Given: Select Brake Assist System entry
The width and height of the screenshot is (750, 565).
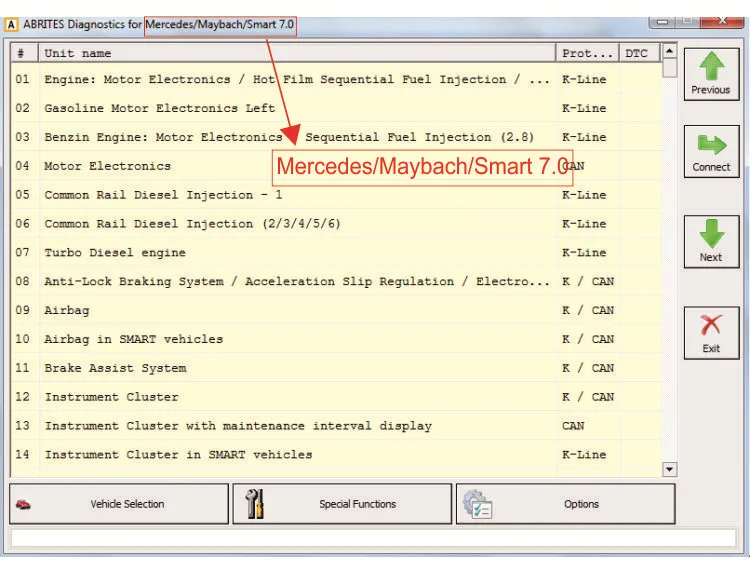Looking at the screenshot, I should (x=336, y=368).
